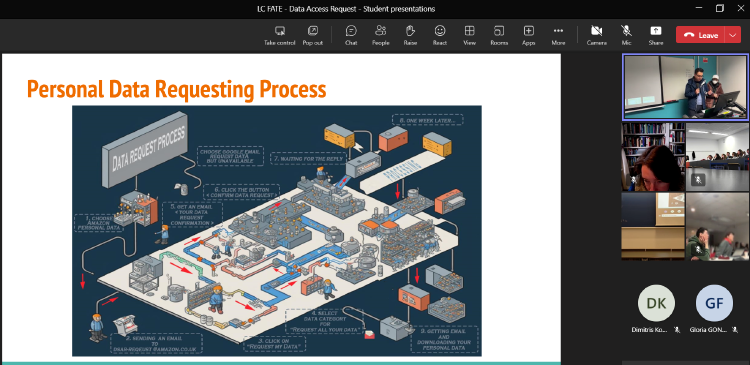Open the View layout options
This screenshot has height=365, width=750.
pyautogui.click(x=469, y=35)
